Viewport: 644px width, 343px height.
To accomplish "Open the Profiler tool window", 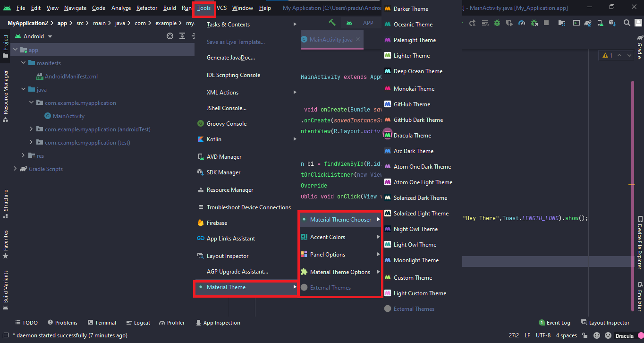I will click(172, 323).
